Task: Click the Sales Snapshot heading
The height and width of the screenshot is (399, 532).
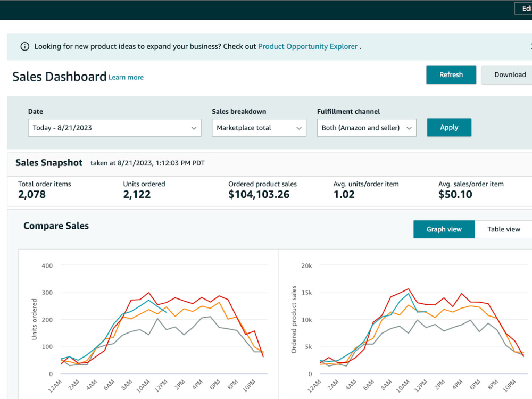Action: coord(49,163)
